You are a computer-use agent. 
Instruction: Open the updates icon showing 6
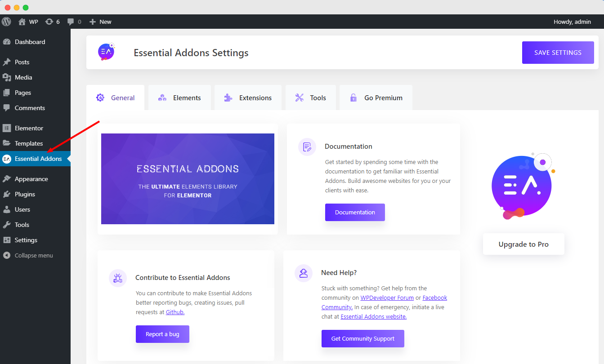click(53, 22)
